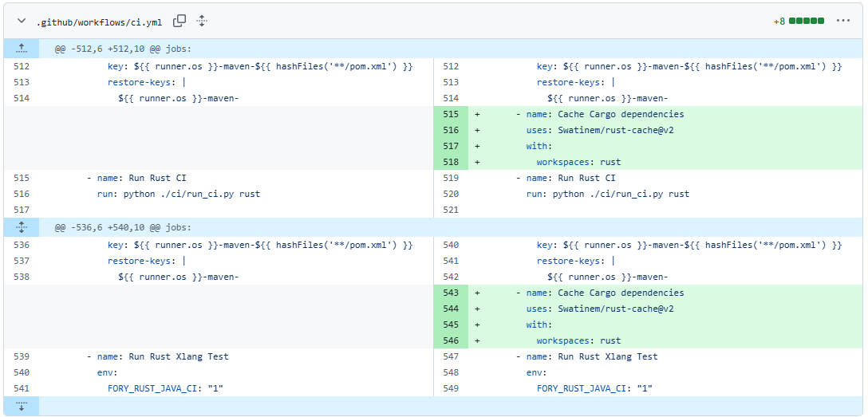The height and width of the screenshot is (417, 868).
Task: Click 'restore-keys' on right line 541
Action: [x=569, y=261]
